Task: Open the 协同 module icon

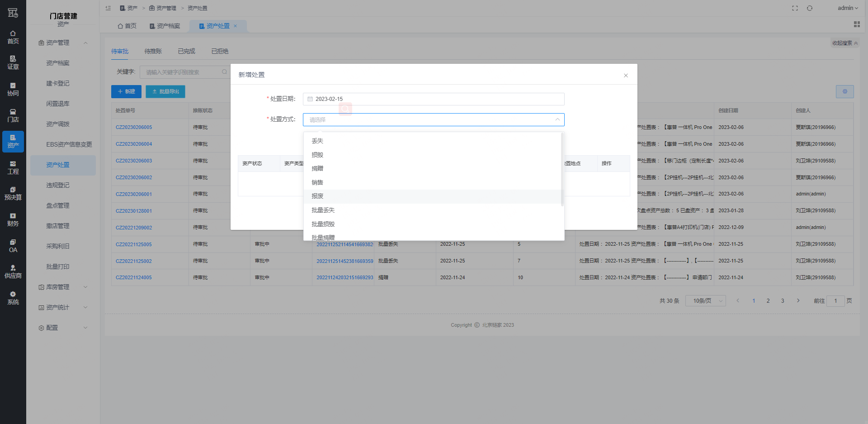Action: tap(13, 89)
